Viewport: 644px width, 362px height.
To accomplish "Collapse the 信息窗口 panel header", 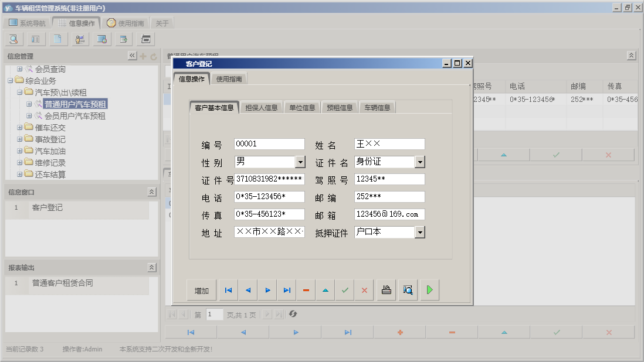I will 151,192.
